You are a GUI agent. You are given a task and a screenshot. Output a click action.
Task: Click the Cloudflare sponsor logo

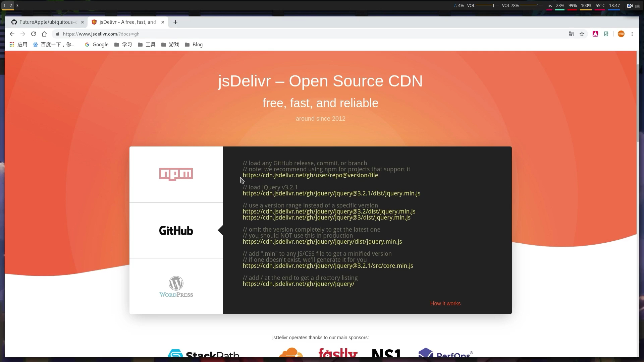tap(291, 353)
